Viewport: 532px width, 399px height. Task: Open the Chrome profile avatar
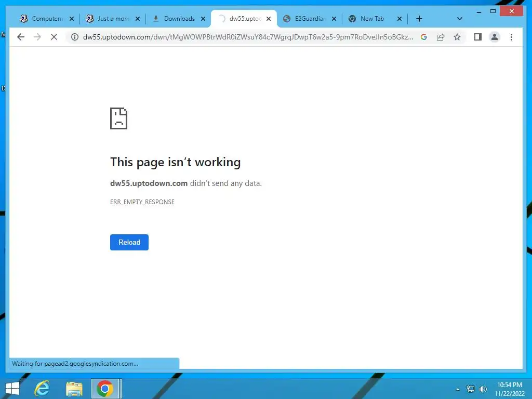pyautogui.click(x=495, y=37)
